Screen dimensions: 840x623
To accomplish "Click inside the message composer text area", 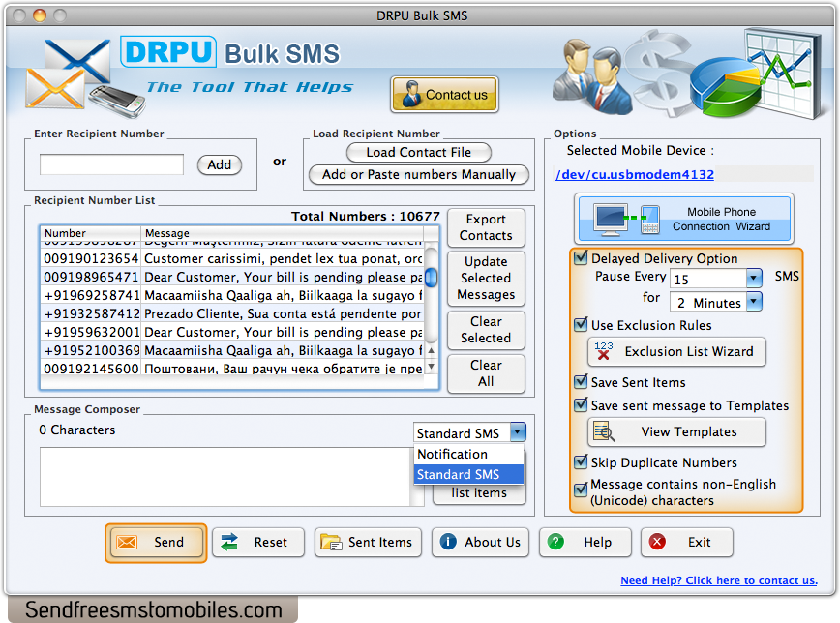I will 225,477.
